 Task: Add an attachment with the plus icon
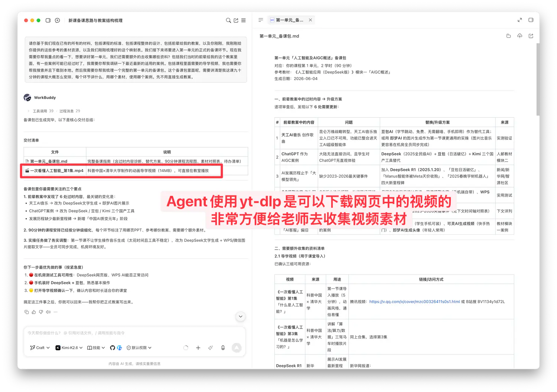click(198, 348)
